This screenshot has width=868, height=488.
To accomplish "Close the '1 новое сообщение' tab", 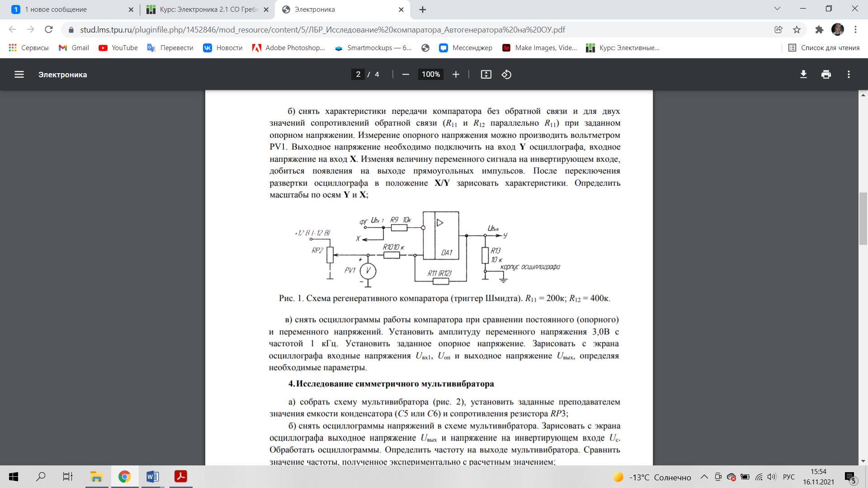I will point(131,9).
